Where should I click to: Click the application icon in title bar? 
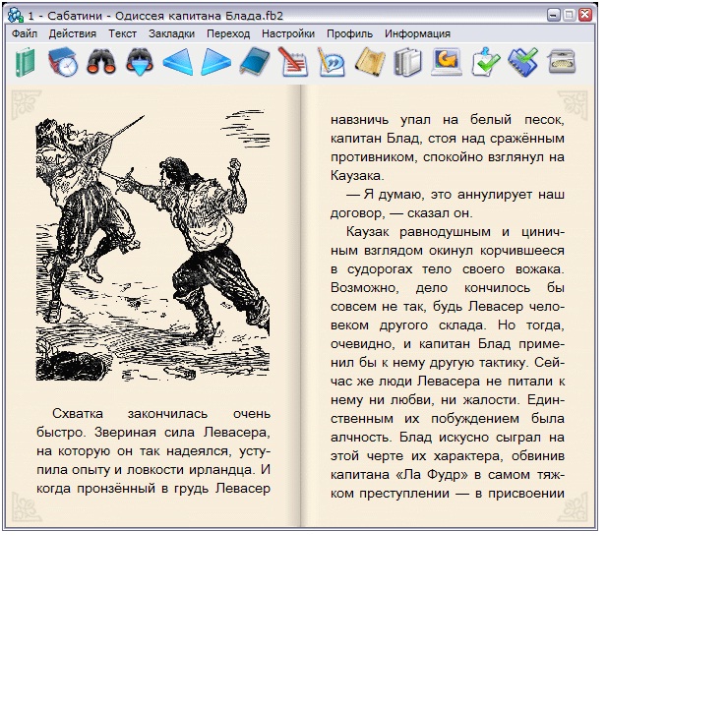click(16, 16)
